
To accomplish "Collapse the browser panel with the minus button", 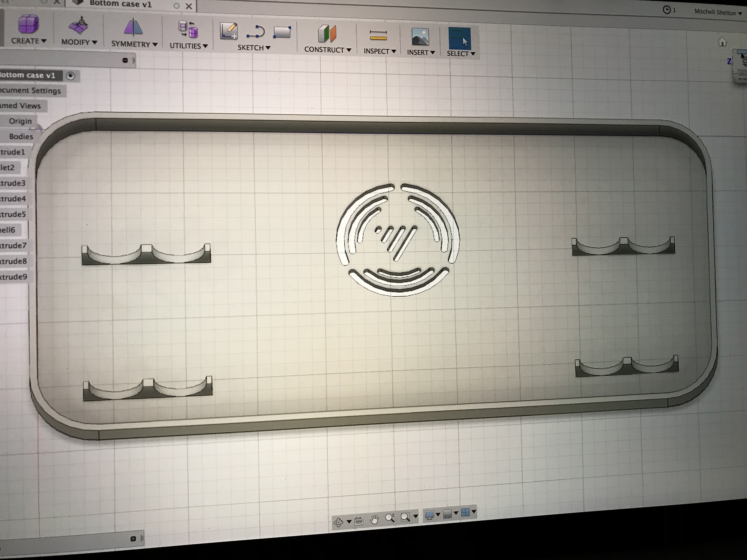I will pyautogui.click(x=125, y=60).
